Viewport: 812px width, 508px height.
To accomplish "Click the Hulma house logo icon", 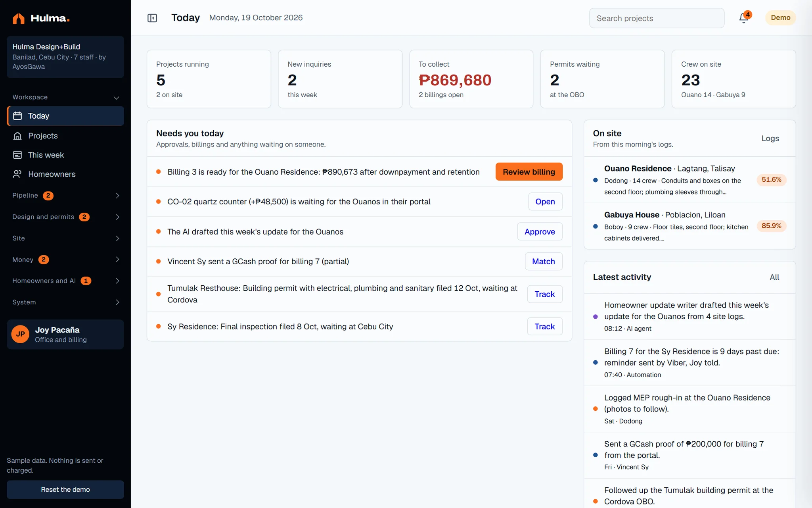I will click(x=19, y=18).
